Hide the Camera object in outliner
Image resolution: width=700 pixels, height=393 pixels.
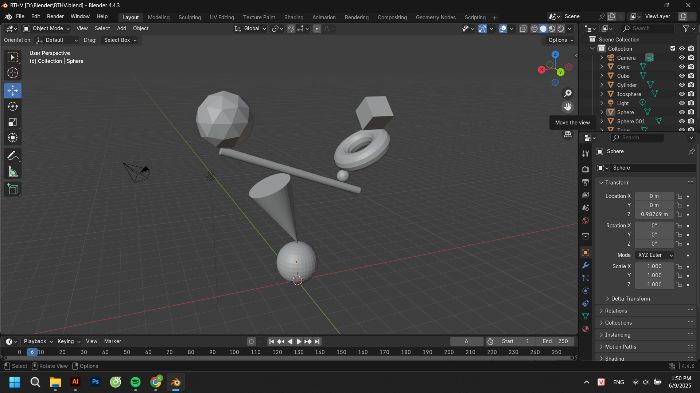tap(682, 58)
